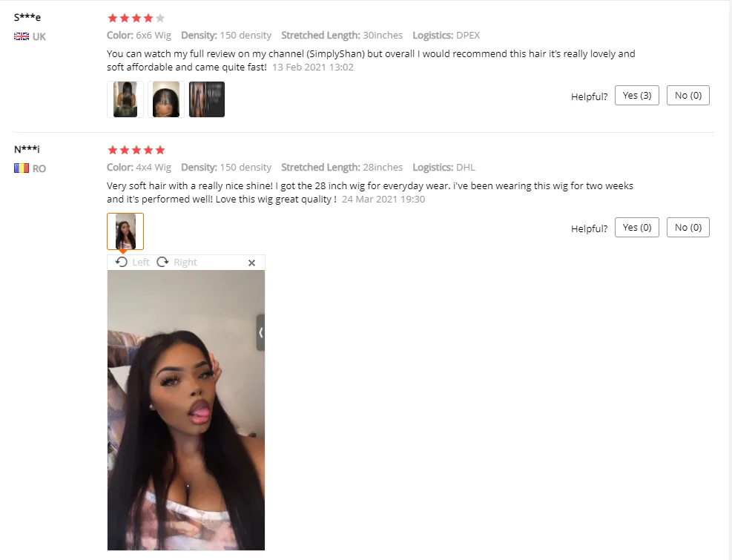Screen dimensions: 732x560
Task: Click the previous image arrow on photo
Action: (260, 332)
